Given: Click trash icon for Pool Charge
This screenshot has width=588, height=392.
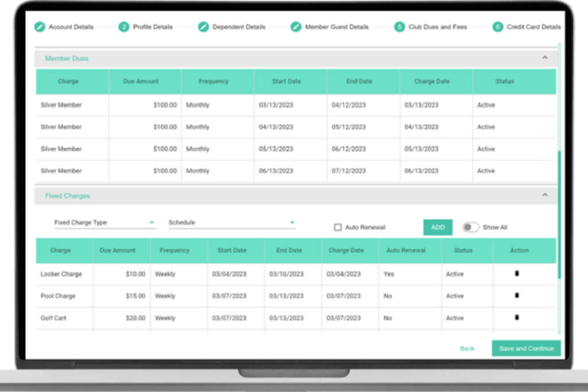Looking at the screenshot, I should 517,296.
